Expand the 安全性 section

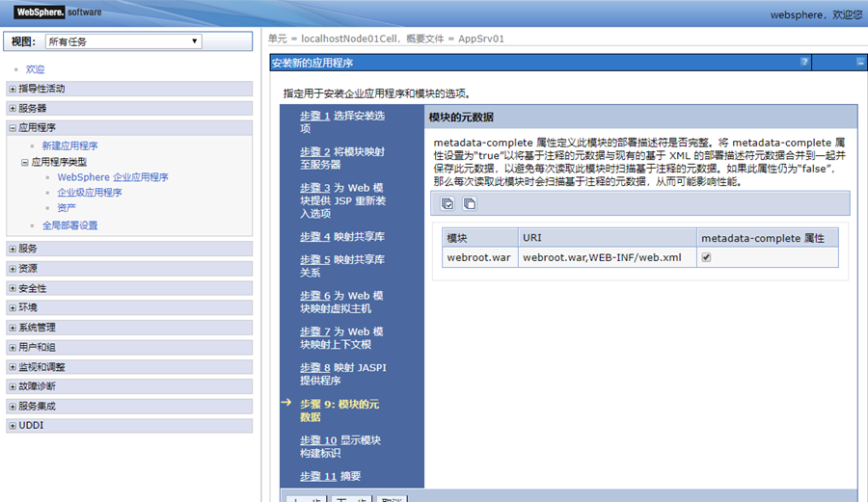click(x=13, y=289)
